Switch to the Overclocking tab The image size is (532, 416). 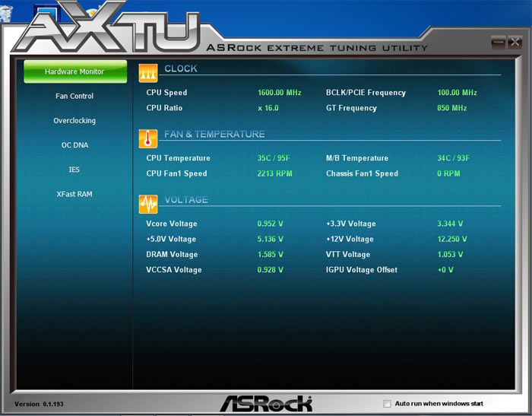74,120
